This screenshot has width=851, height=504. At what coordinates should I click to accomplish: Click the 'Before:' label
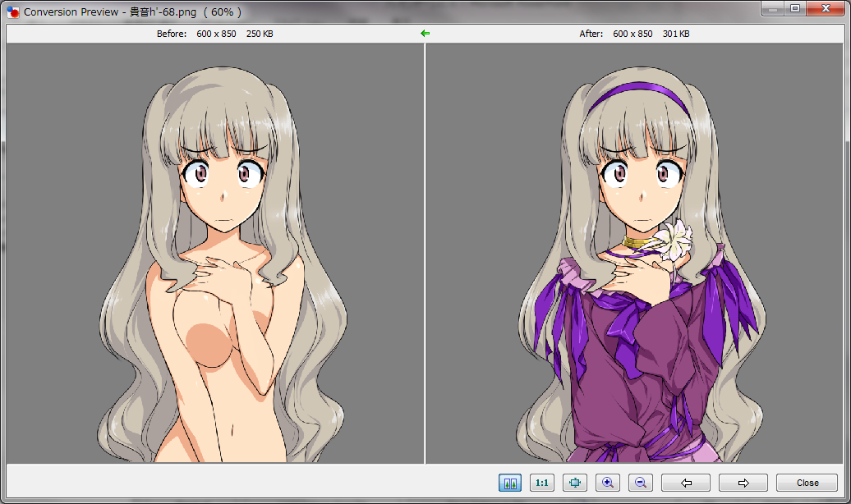172,34
